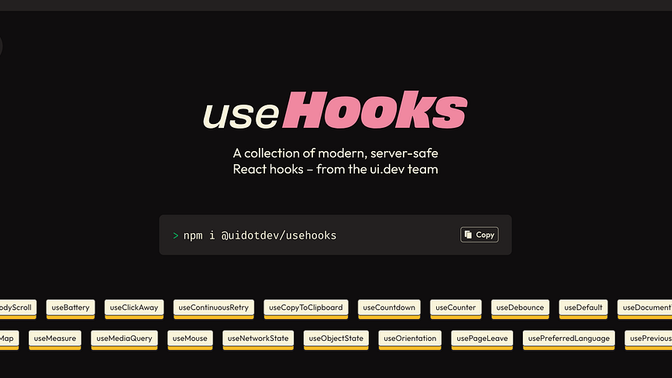Click the green prompt arrow before npm
The height and width of the screenshot is (378, 672).
[175, 236]
